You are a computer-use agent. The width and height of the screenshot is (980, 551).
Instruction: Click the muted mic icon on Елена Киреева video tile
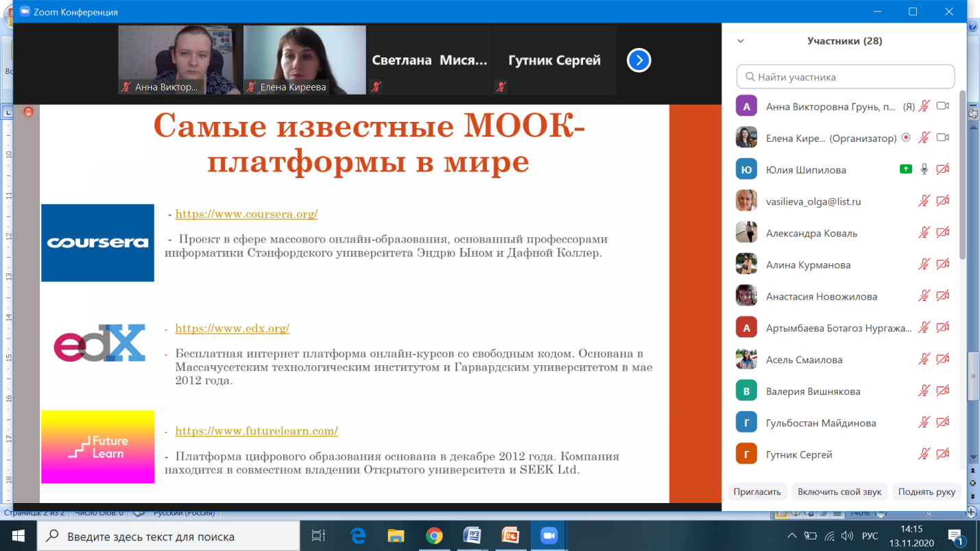(251, 87)
